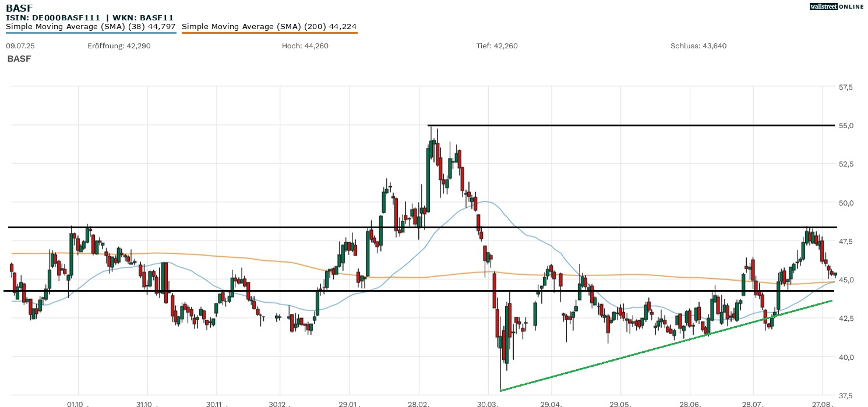
Task: Click the blue SMA 38 legend underline
Action: point(90,33)
